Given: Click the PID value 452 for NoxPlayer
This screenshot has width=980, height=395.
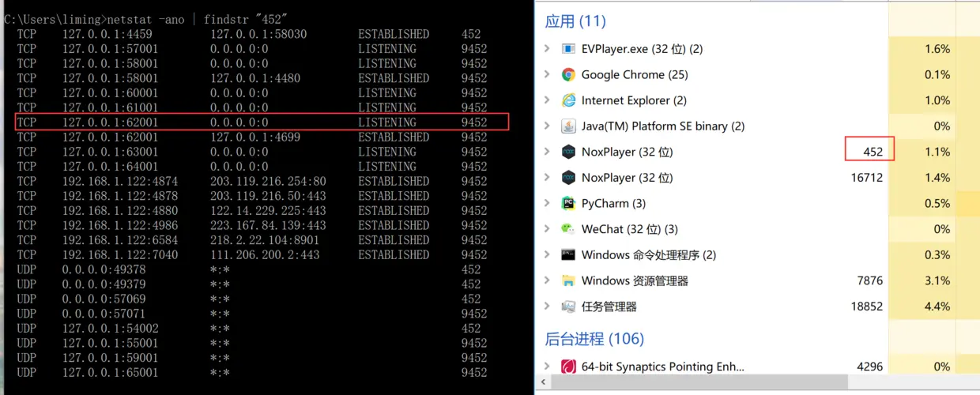Looking at the screenshot, I should pyautogui.click(x=873, y=152).
